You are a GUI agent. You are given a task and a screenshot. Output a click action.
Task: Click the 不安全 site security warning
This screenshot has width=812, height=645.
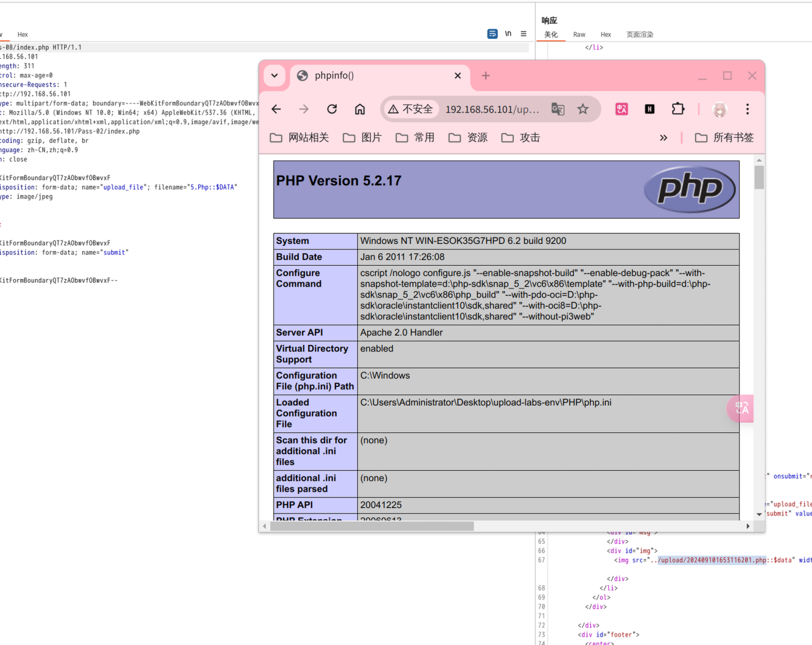[x=411, y=109]
